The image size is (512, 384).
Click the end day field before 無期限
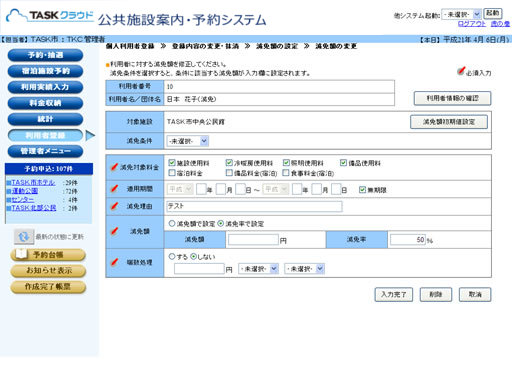click(x=336, y=189)
